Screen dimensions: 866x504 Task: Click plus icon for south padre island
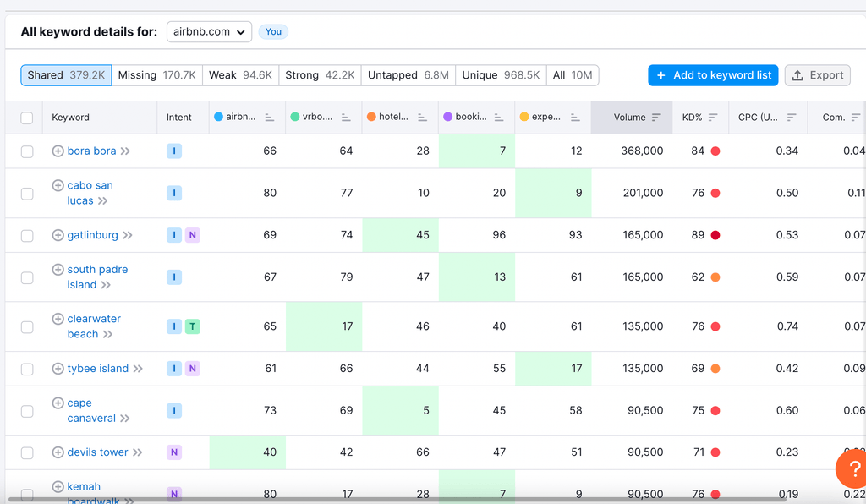[58, 270]
